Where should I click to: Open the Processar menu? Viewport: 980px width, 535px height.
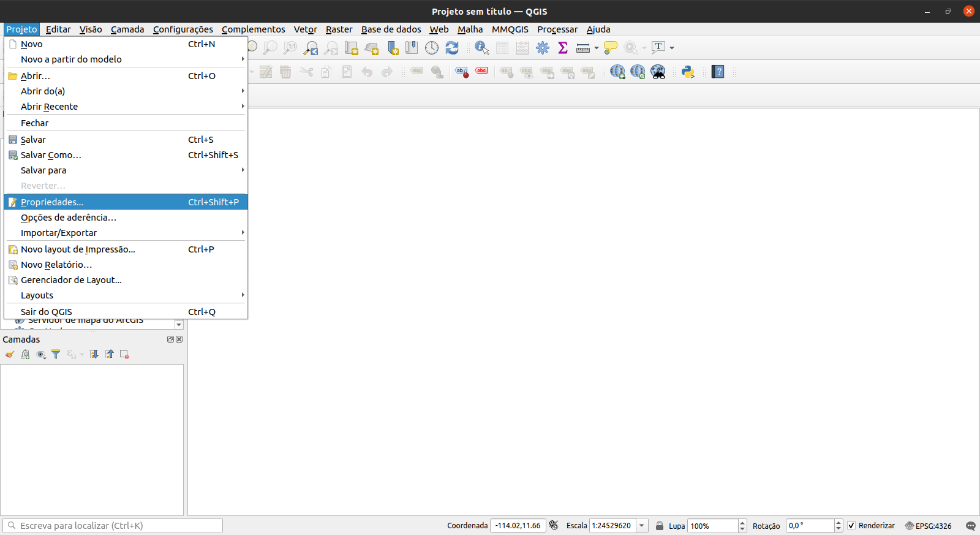point(557,29)
